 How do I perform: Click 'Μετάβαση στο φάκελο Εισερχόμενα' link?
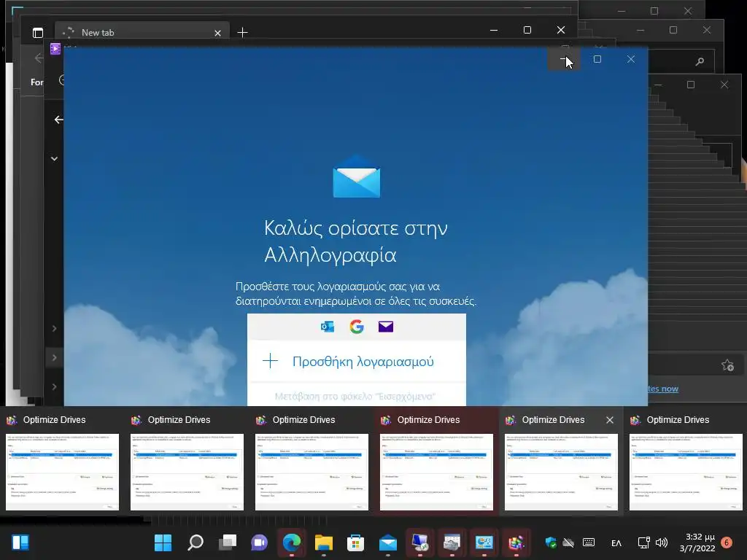point(355,396)
